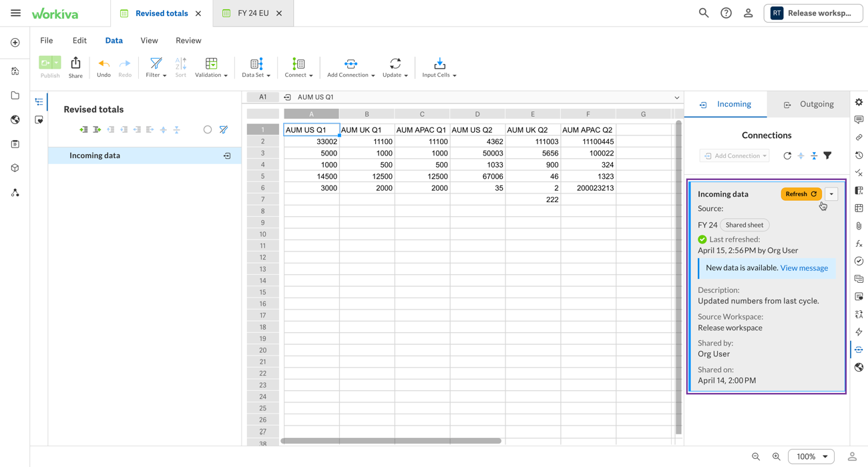Open the hamburger navigation menu

coord(15,13)
